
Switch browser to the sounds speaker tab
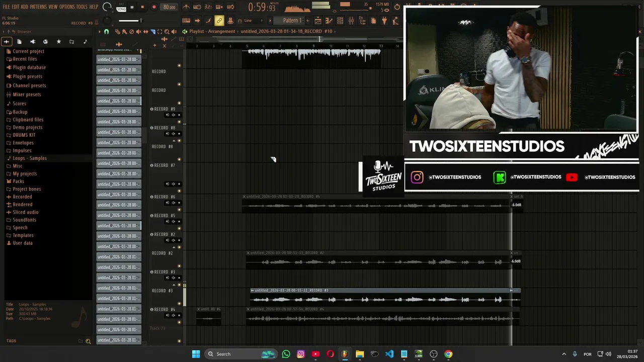[x=33, y=42]
